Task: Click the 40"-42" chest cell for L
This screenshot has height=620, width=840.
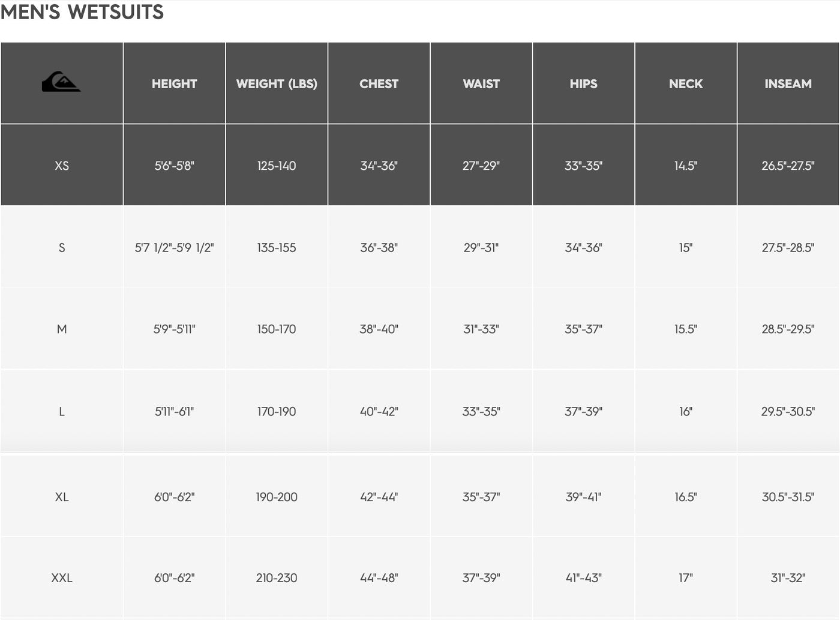Action: pos(379,412)
